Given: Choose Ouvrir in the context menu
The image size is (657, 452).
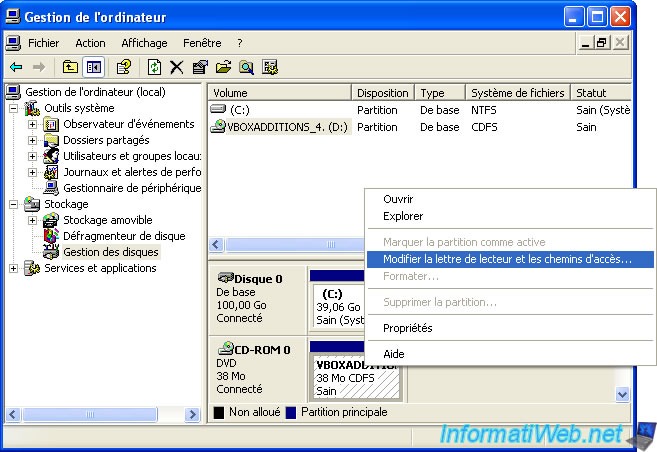Looking at the screenshot, I should [x=510, y=199].
